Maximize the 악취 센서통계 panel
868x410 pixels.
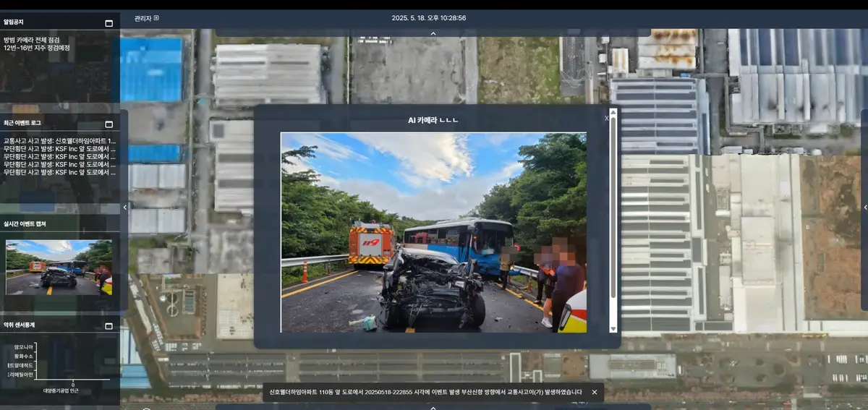pos(109,325)
